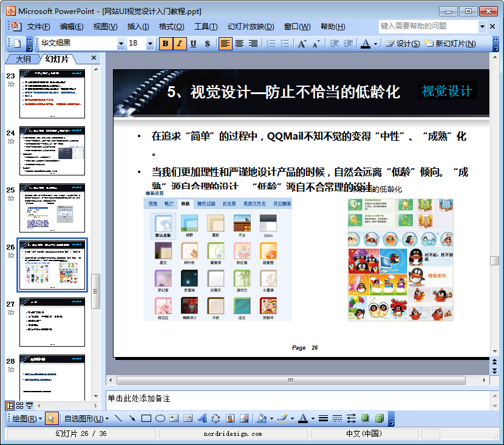
Task: Switch to the 幻灯片 slides tab
Action: pyautogui.click(x=57, y=59)
